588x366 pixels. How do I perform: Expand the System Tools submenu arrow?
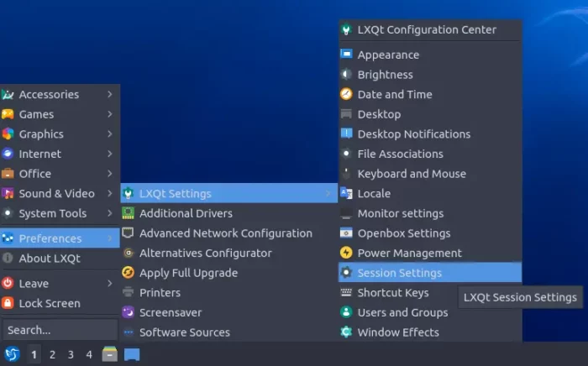(109, 213)
